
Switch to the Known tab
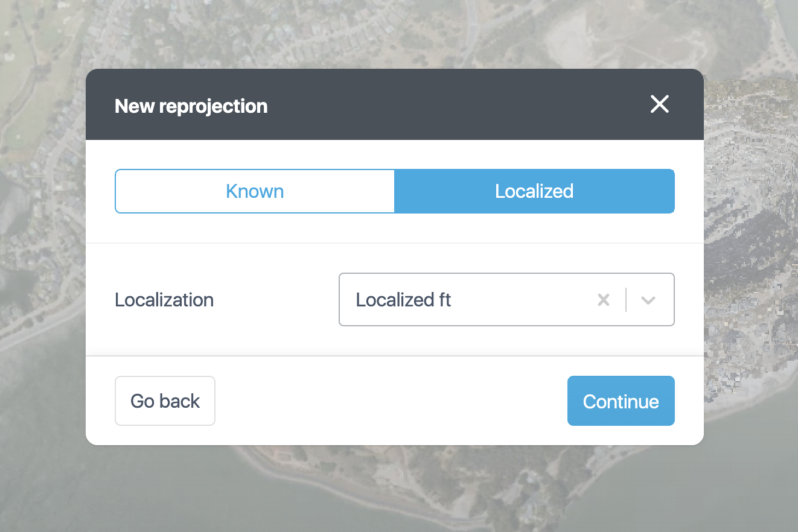(x=255, y=191)
